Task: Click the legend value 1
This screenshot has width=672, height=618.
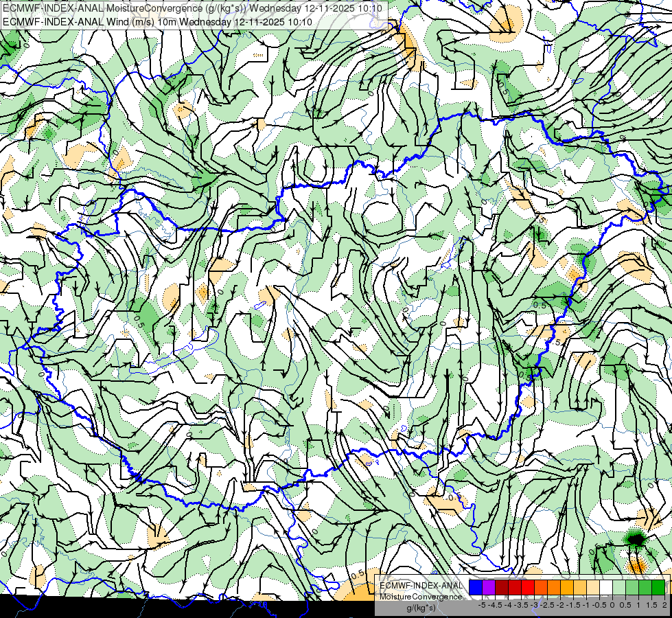Action: pos(638,605)
